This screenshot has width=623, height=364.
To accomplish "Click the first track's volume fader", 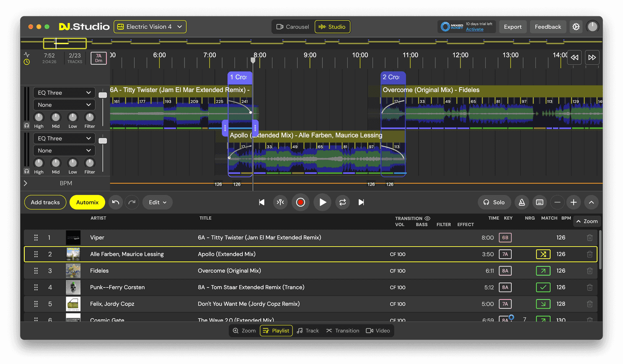I will pyautogui.click(x=103, y=96).
